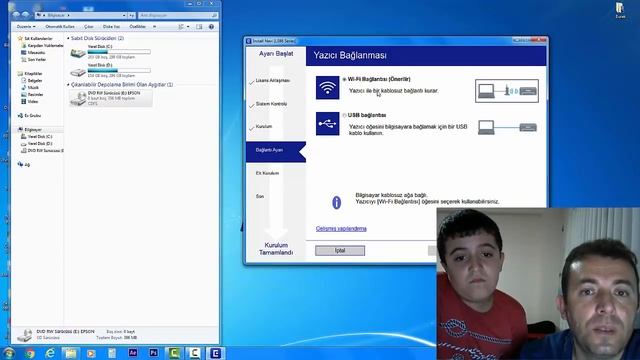Screen dimensions: 640x360
Task: Click the Sistem Kontrolü step in the installer
Action: coord(271,104)
